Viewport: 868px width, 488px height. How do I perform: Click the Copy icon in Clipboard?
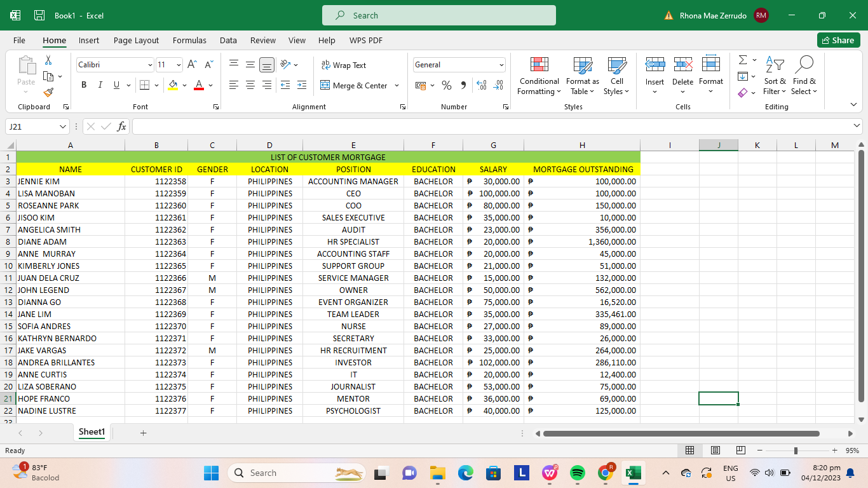[x=48, y=76]
